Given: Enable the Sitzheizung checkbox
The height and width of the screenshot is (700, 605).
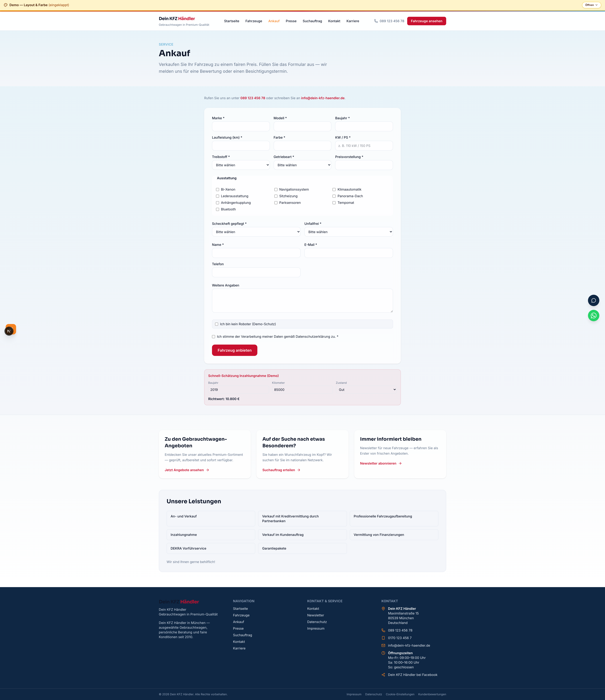Looking at the screenshot, I should (x=276, y=196).
